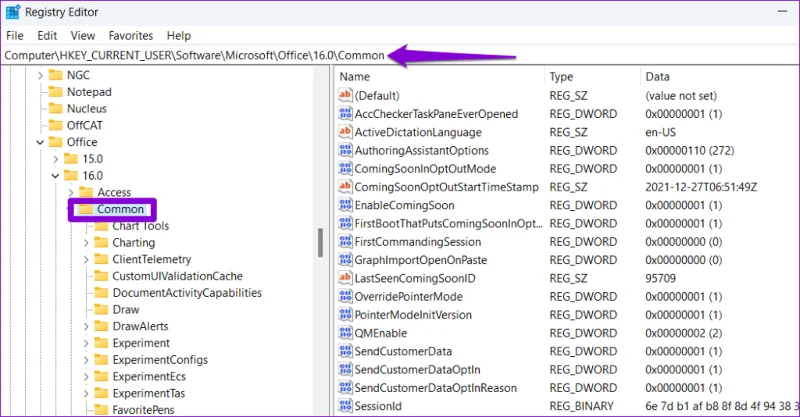The image size is (800, 417).
Task: Click the ComingSoonInOptOutMode DWORD icon
Action: coord(345,168)
